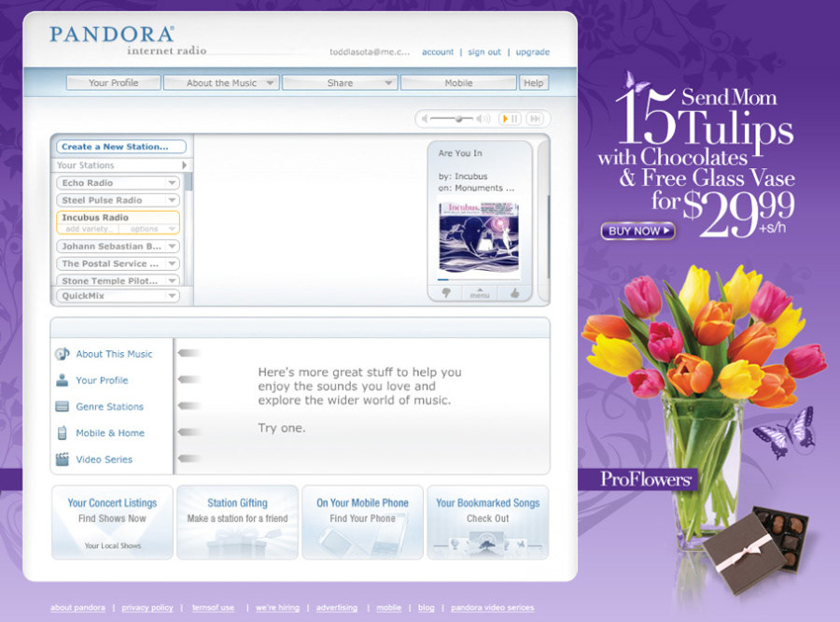Open the On Your Mobile Phone card
Viewport: 840px width, 622px height.
[x=363, y=522]
